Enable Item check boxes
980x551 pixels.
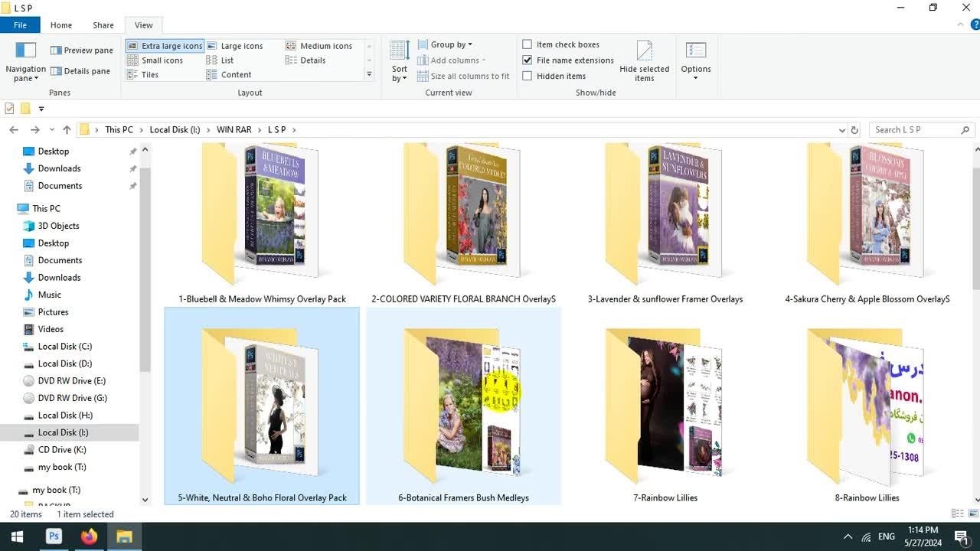point(528,44)
